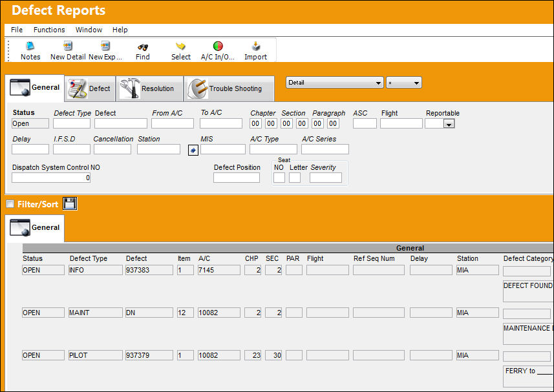The height and width of the screenshot is (392, 554).
Task: Click the toolbar drag handle grip
Action: click(8, 50)
